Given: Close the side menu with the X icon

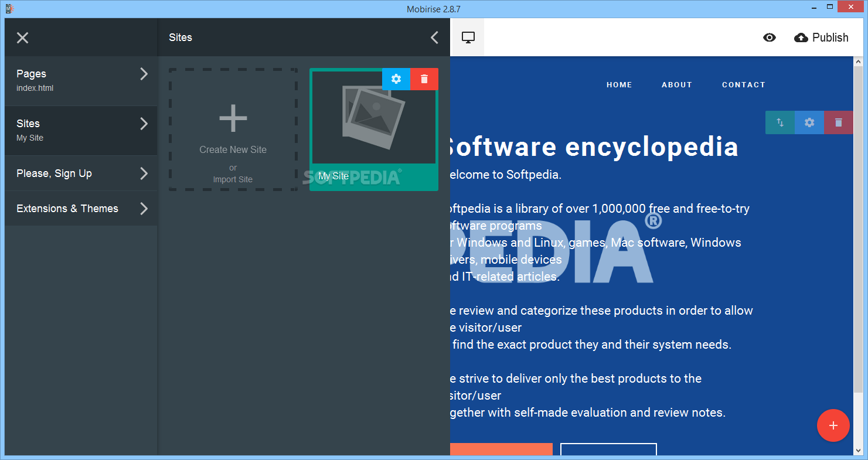Looking at the screenshot, I should click(x=22, y=38).
